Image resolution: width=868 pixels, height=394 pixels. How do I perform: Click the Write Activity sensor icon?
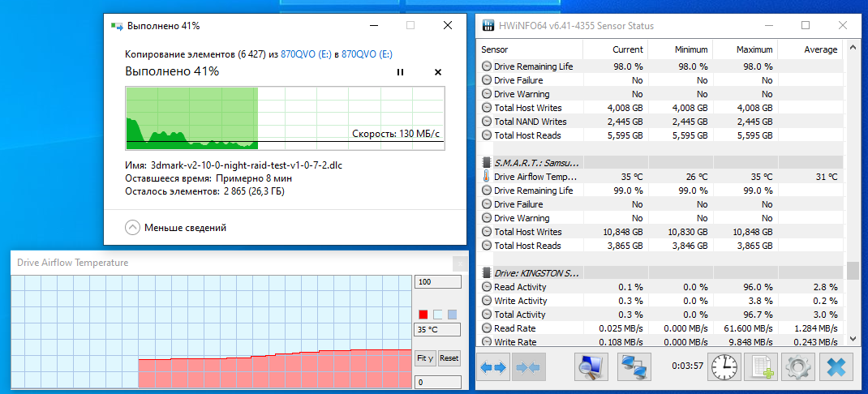[487, 301]
